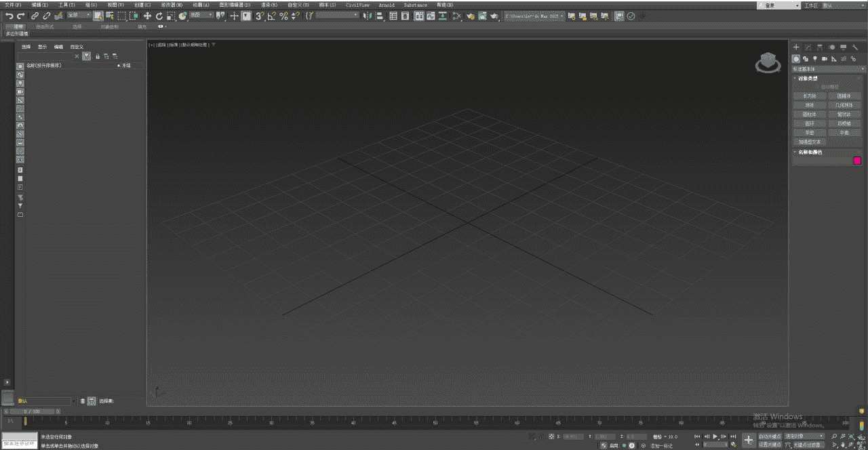Toggle 自动关键点 Auto Key button
The width and height of the screenshot is (868, 450).
770,436
